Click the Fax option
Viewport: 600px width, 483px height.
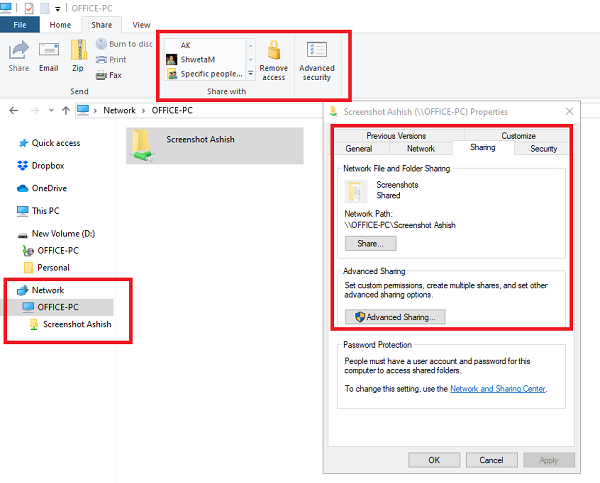click(x=109, y=75)
